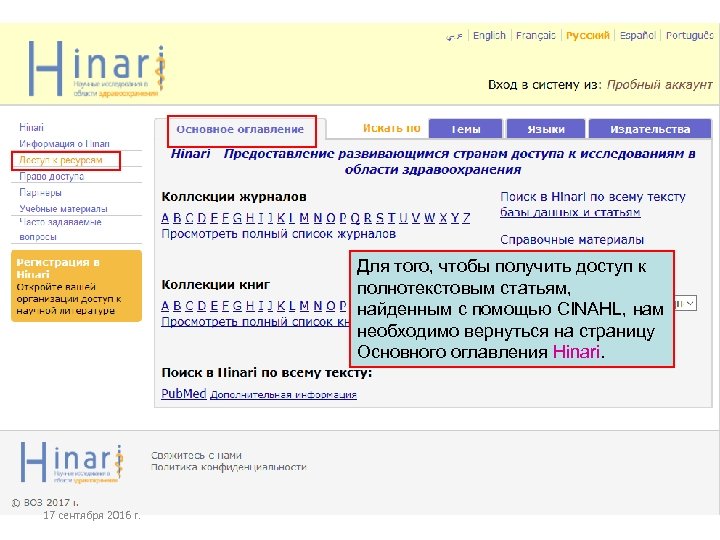Image resolution: width=720 pixels, height=540 pixels.
Task: Open the PubMed search link
Action: coord(184,394)
